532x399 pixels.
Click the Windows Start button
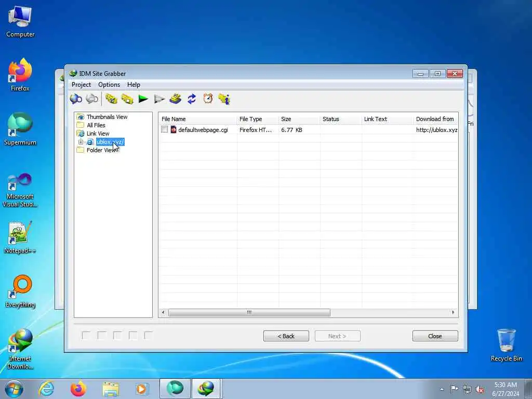point(14,389)
